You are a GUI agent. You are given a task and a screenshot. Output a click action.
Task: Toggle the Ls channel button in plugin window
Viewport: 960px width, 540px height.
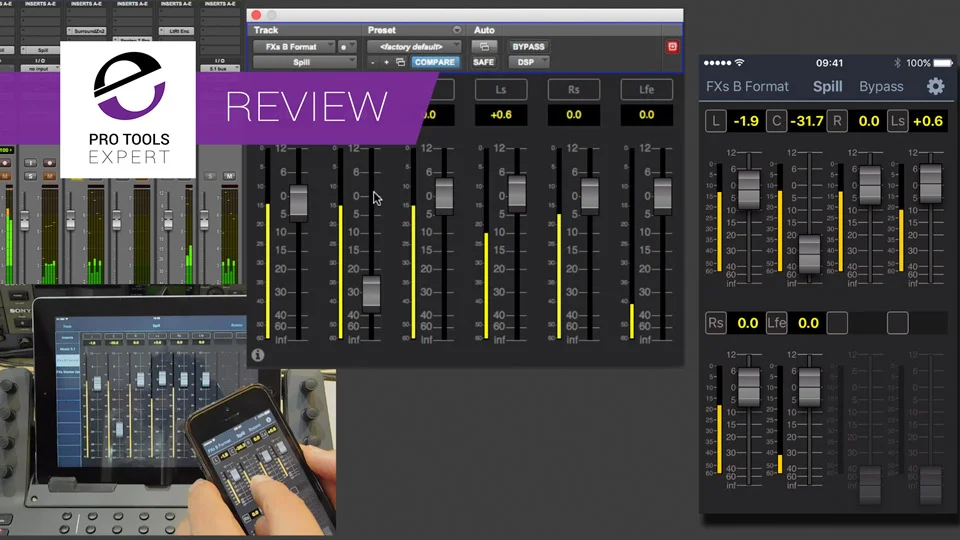501,89
